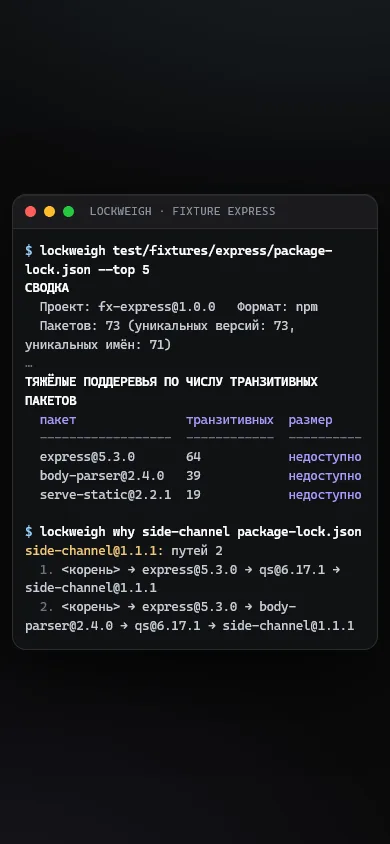
Task: Click the 'пакет' column header
Action: pyautogui.click(x=58, y=419)
